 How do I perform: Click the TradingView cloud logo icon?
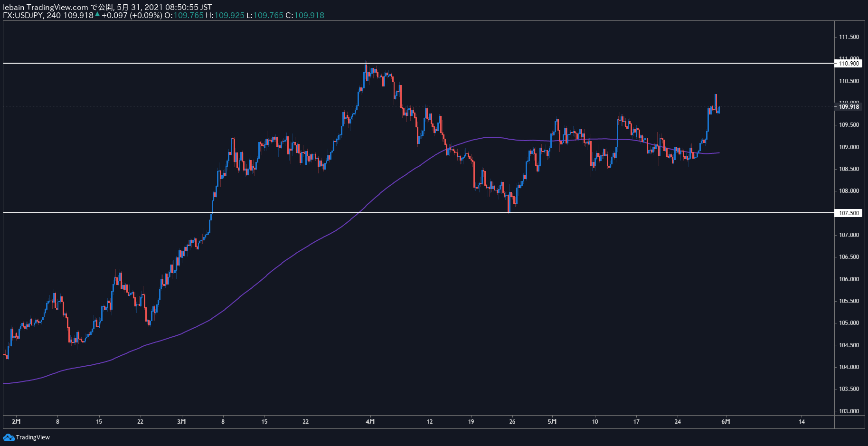click(x=9, y=437)
